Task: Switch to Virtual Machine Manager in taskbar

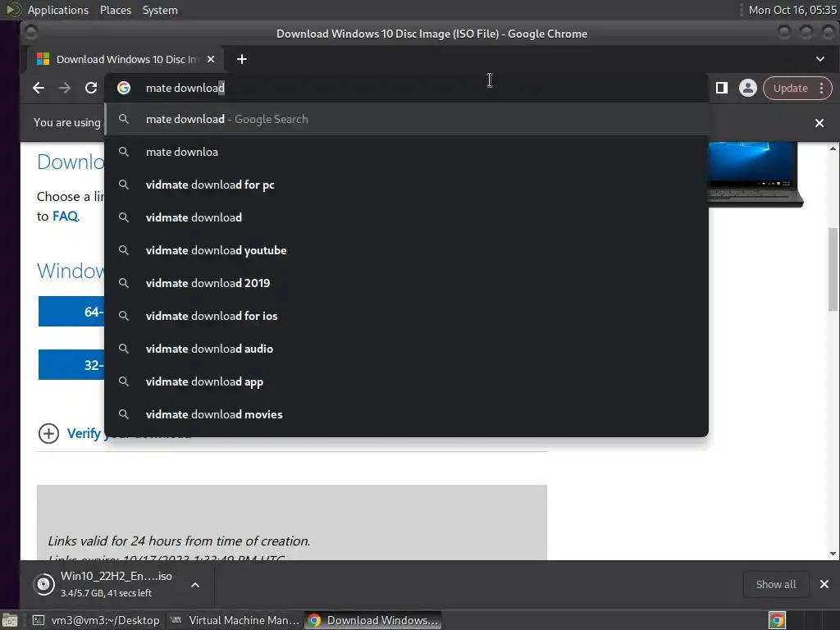Action: 235,620
